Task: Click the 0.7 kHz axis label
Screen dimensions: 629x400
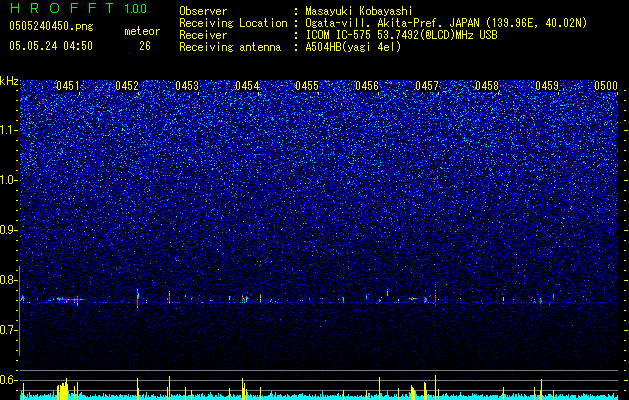Action: click(8, 330)
